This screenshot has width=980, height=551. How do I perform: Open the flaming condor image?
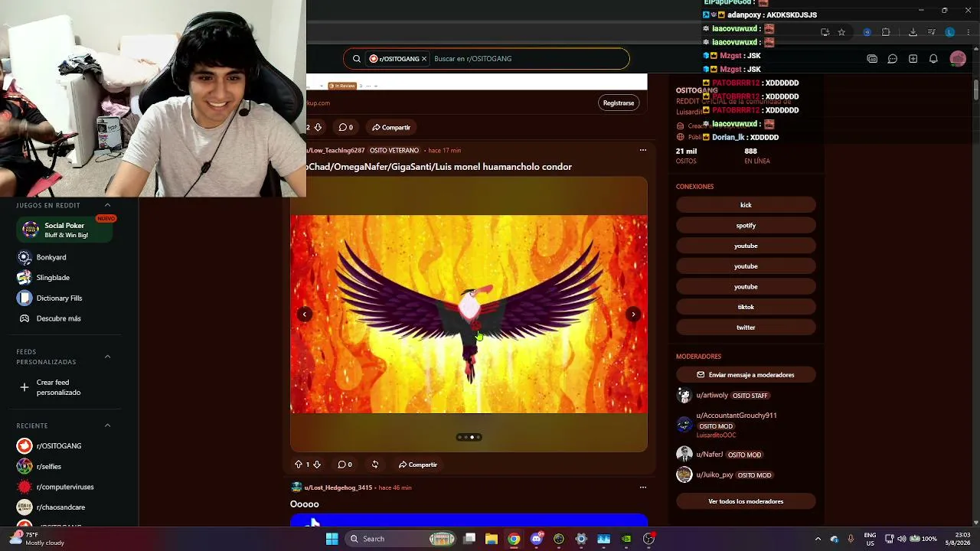469,314
